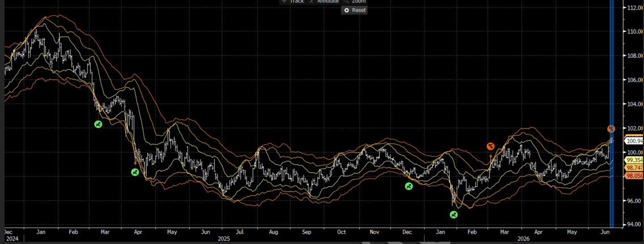Click the 94.00 price axis label

[636, 225]
